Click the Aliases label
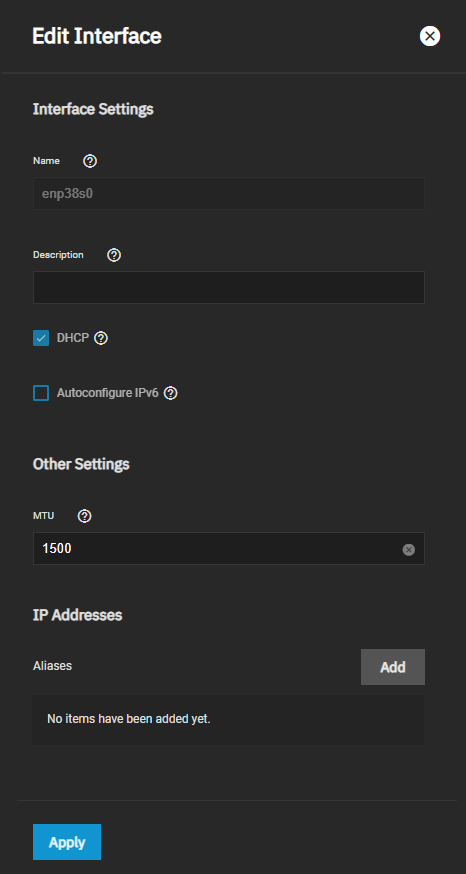The height and width of the screenshot is (874, 466). click(52, 666)
